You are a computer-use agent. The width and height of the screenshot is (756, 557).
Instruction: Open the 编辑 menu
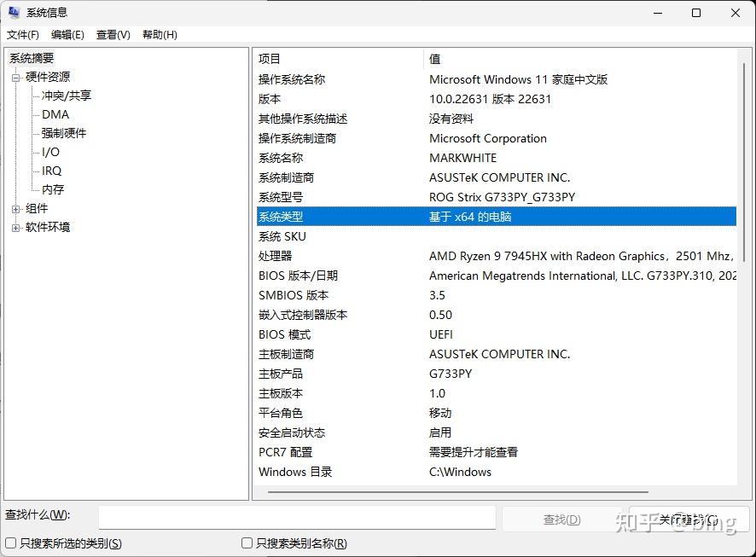[67, 35]
